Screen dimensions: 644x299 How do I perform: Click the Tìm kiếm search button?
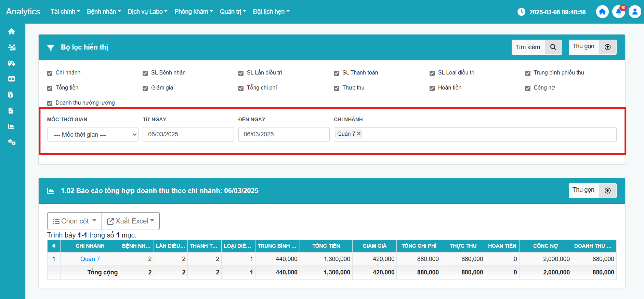[x=536, y=47]
